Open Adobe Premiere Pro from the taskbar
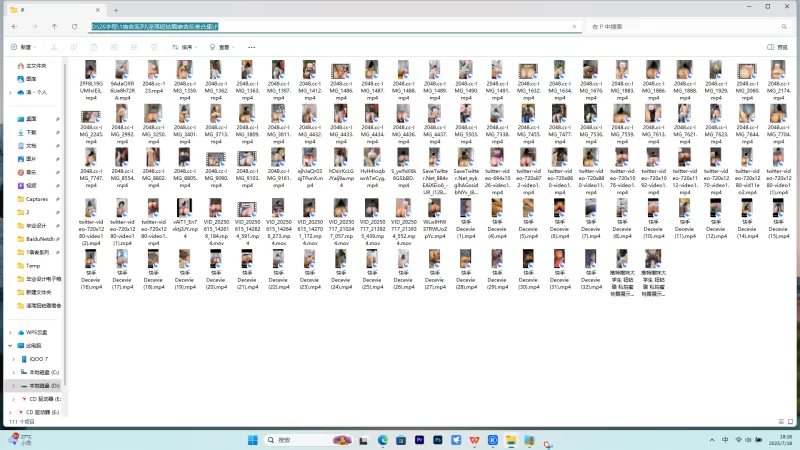 [x=419, y=440]
